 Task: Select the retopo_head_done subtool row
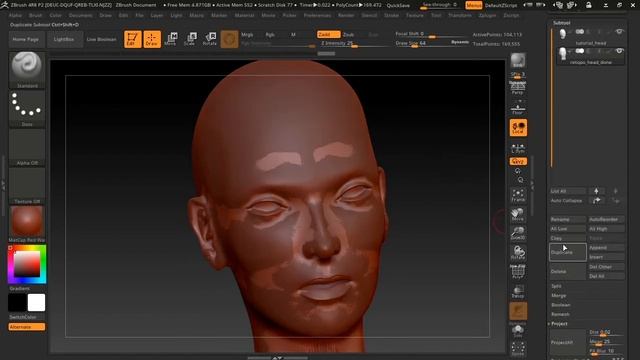(591, 56)
